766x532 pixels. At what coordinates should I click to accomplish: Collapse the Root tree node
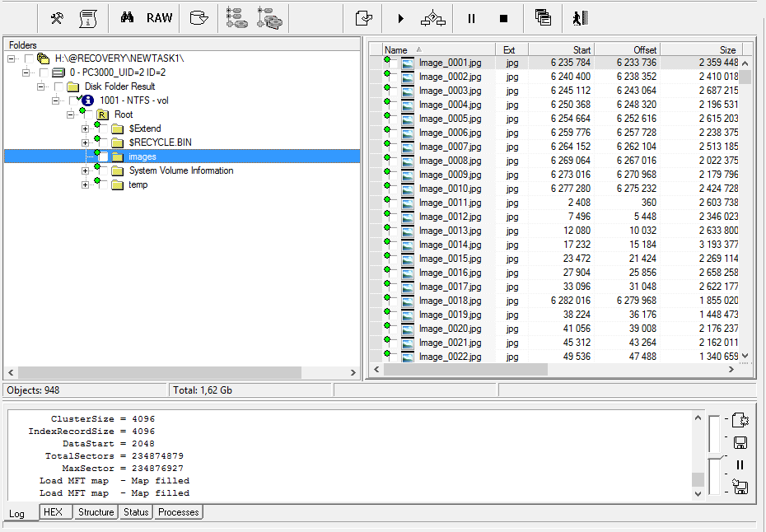point(71,114)
